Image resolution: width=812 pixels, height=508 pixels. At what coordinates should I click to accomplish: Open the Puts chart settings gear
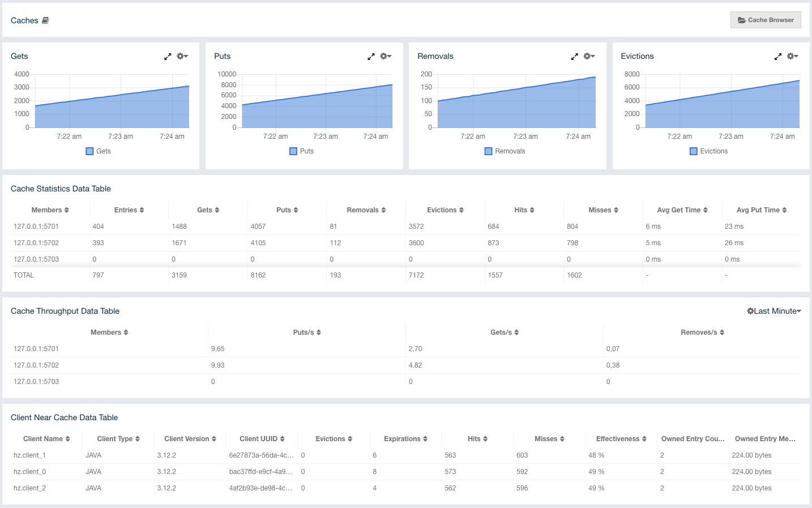pyautogui.click(x=386, y=56)
